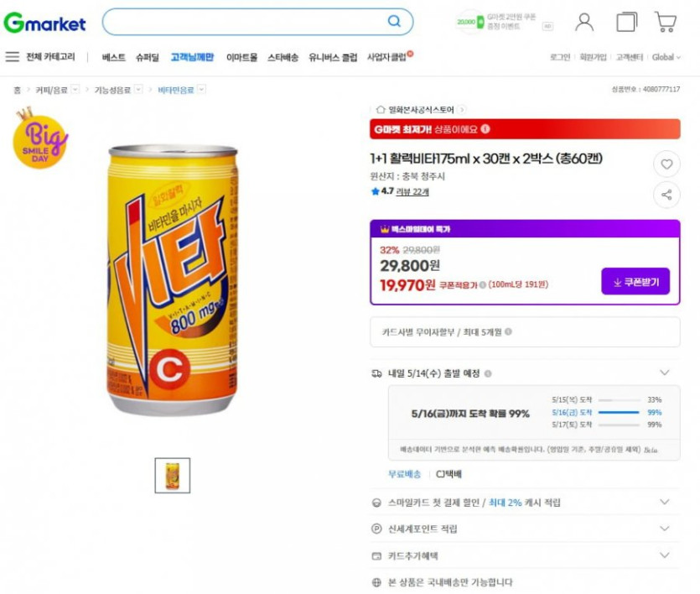The width and height of the screenshot is (700, 594).
Task: Toggle the wishlist heart on the product
Action: pyautogui.click(x=666, y=164)
